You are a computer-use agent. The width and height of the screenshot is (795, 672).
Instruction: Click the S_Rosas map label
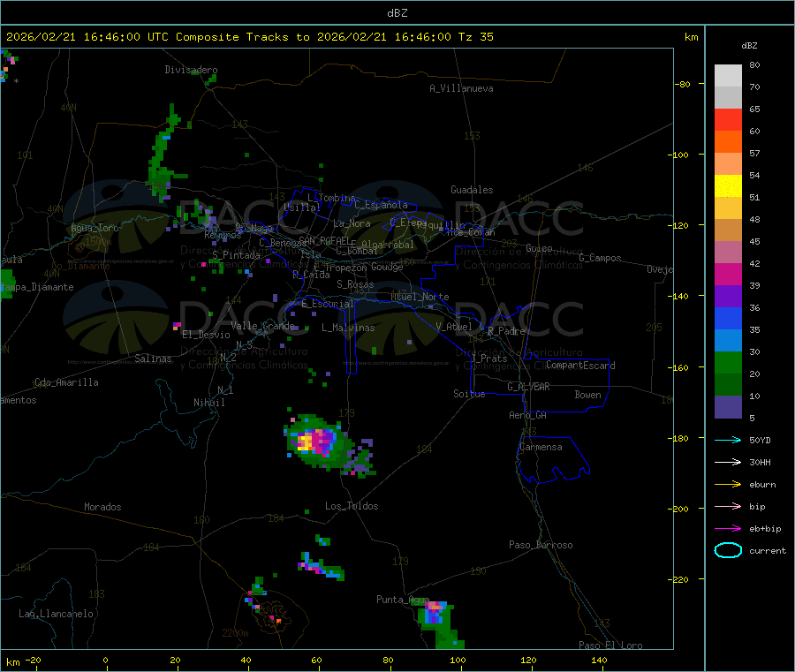(355, 284)
